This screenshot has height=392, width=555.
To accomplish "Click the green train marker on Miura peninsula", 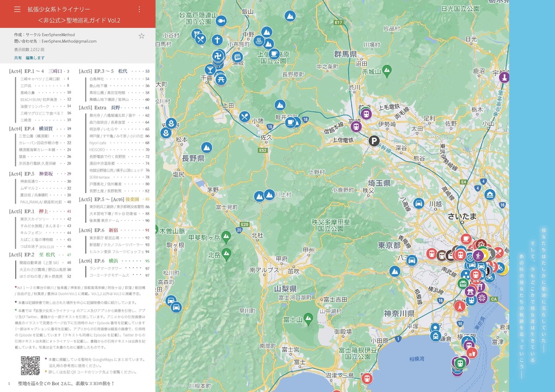I will 460,363.
